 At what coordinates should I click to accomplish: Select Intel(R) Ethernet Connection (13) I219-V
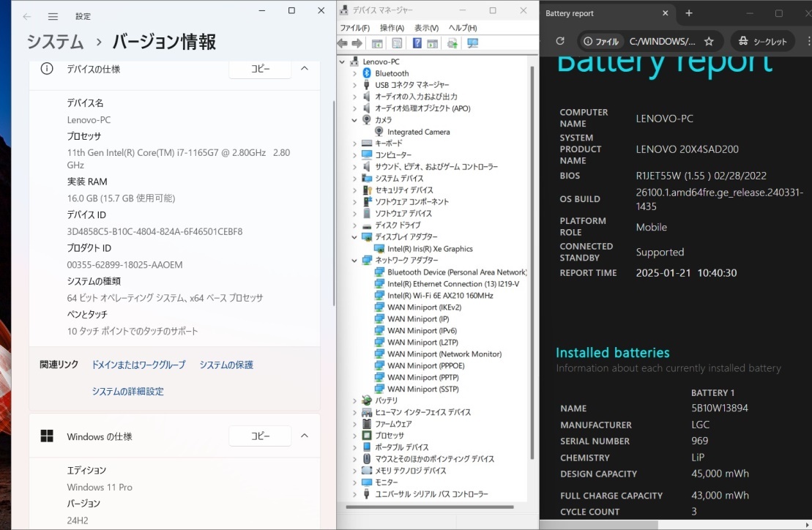coord(453,283)
